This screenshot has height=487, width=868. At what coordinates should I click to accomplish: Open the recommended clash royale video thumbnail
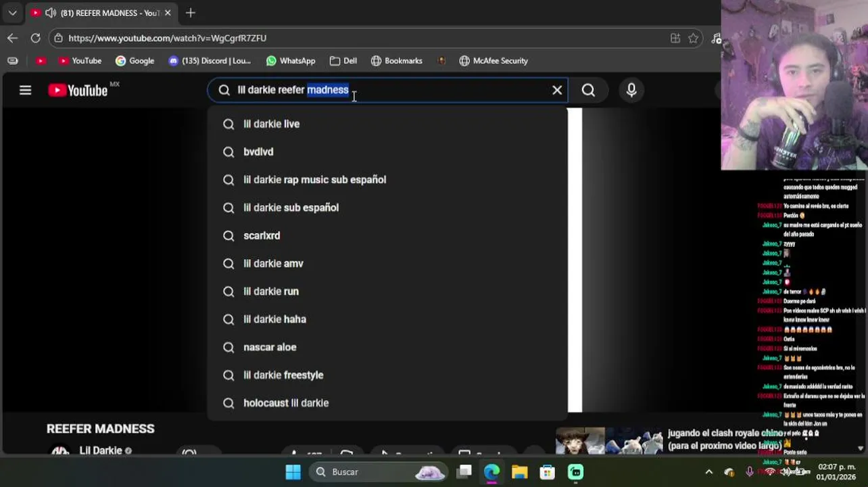pyautogui.click(x=609, y=441)
